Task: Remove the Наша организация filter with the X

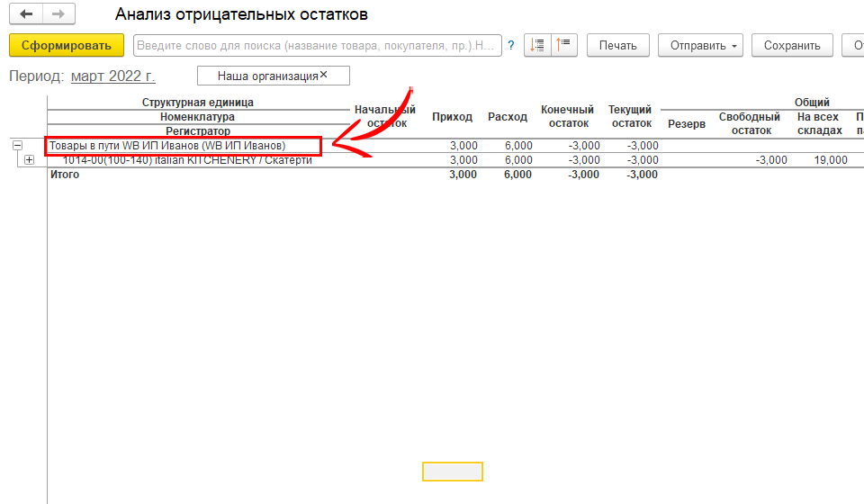Action: (324, 75)
